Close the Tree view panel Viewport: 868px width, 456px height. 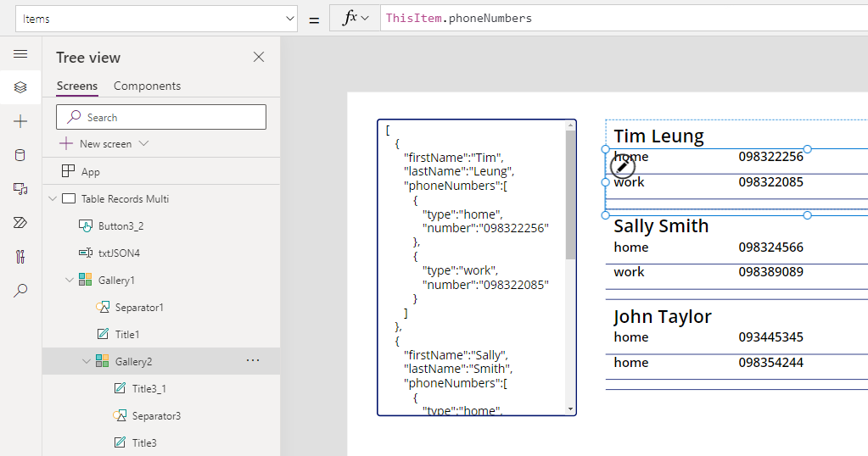259,58
